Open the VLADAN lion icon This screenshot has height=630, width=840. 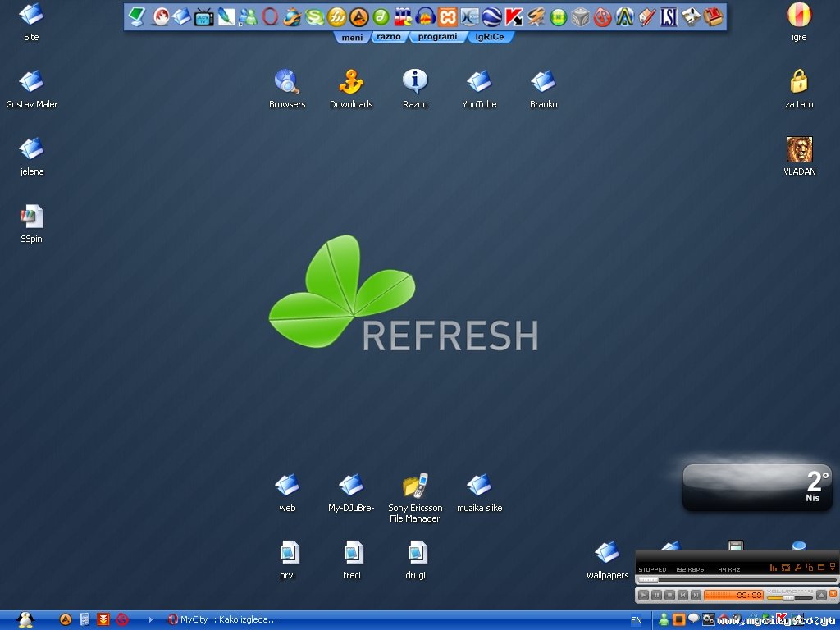pos(799,157)
